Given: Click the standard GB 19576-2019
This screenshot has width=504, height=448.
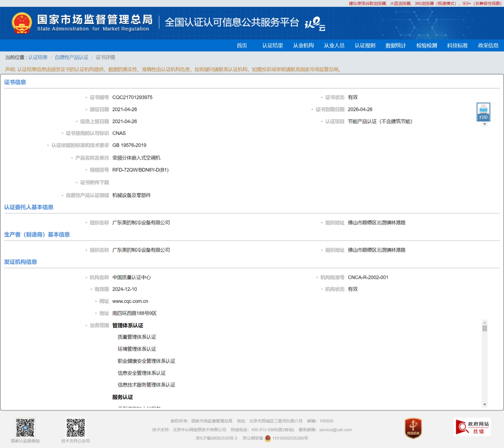Looking at the screenshot, I should coord(129,145).
